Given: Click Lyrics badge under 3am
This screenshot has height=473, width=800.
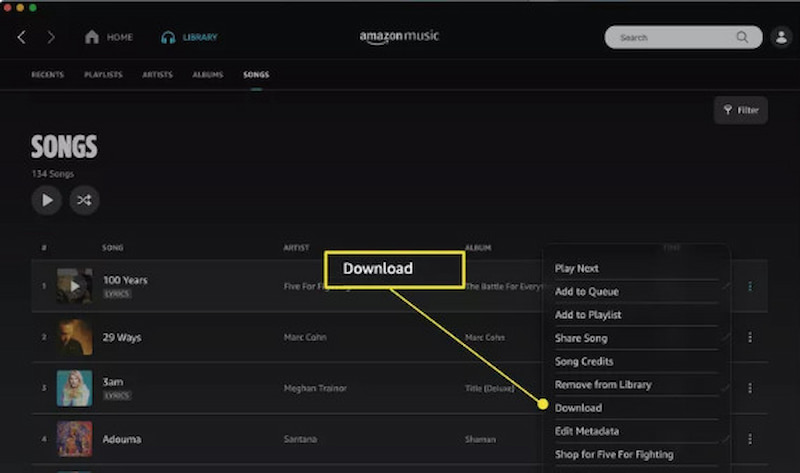Looking at the screenshot, I should (117, 395).
